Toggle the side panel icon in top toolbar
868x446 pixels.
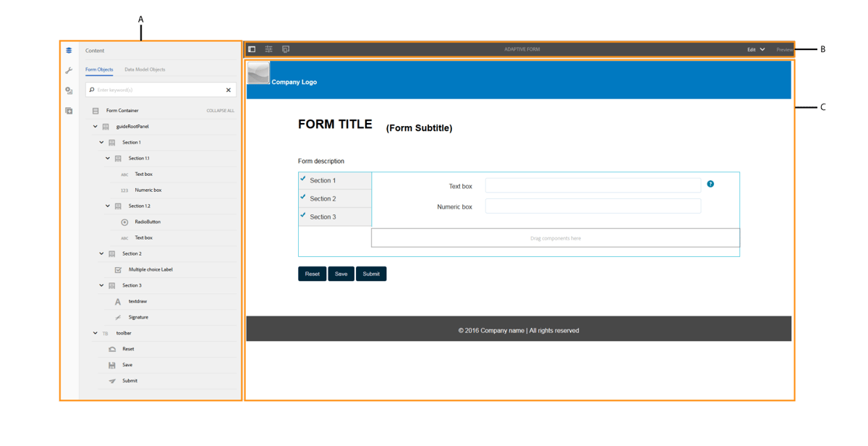252,49
